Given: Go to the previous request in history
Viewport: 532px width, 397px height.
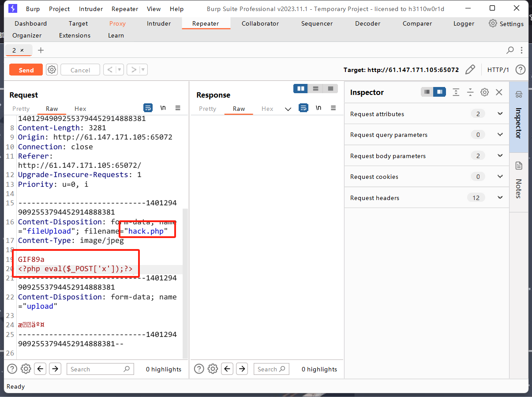Looking at the screenshot, I should (109, 70).
